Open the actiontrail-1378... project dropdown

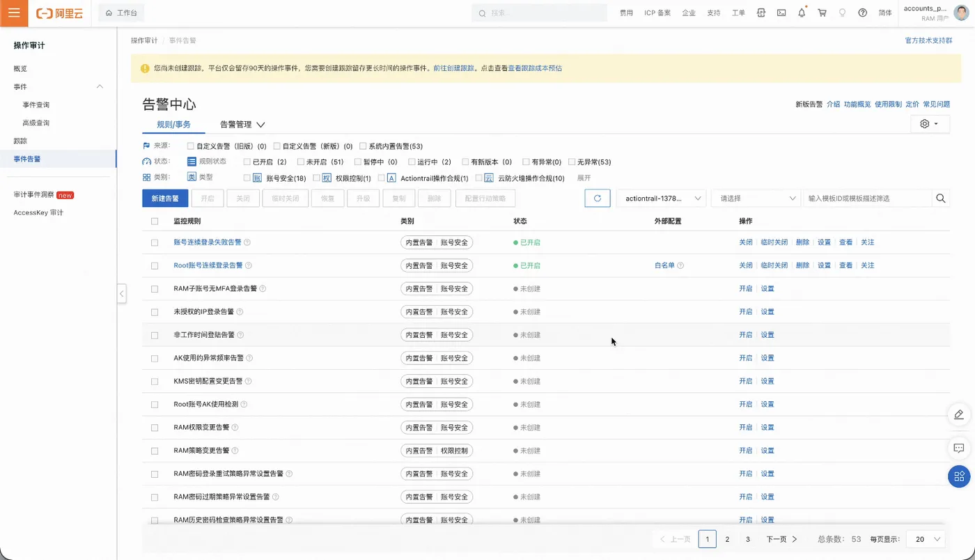coord(662,199)
